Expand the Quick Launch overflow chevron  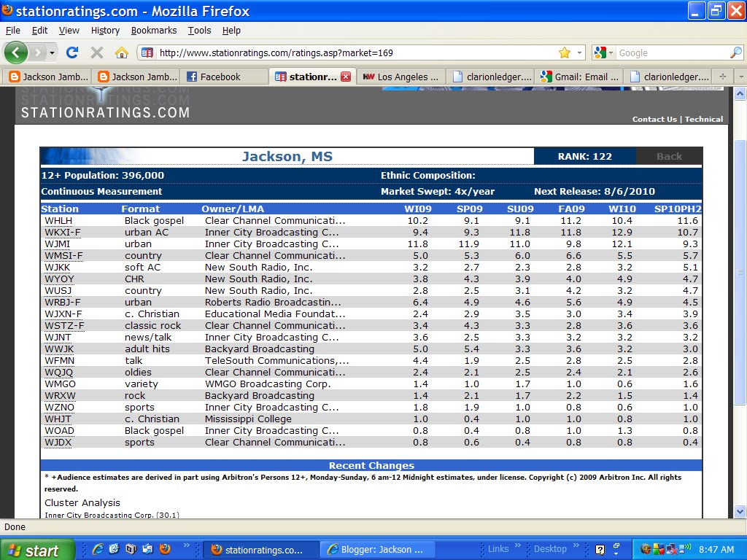pos(186,545)
